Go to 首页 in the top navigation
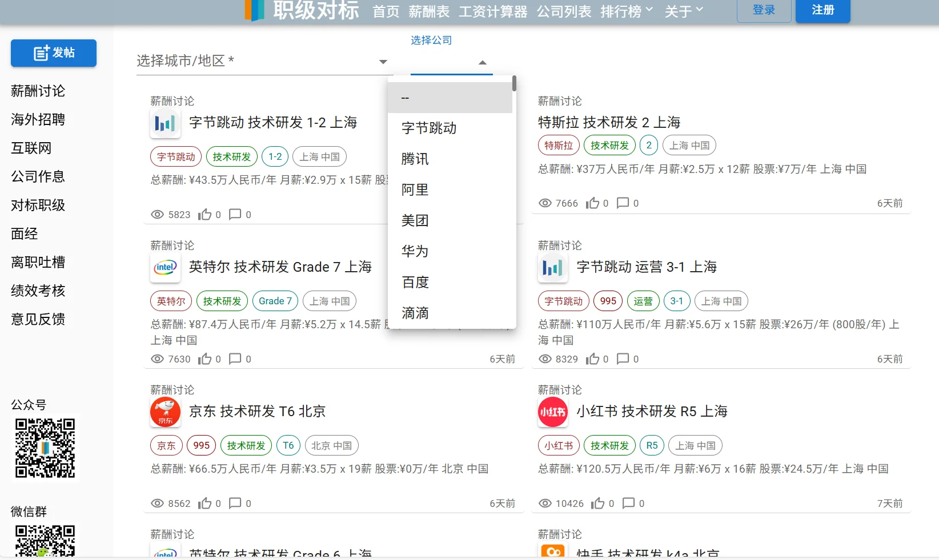 click(x=386, y=11)
